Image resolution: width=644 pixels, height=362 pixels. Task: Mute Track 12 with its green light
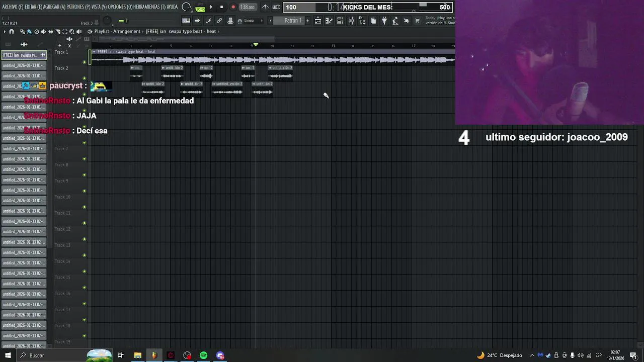[85, 239]
